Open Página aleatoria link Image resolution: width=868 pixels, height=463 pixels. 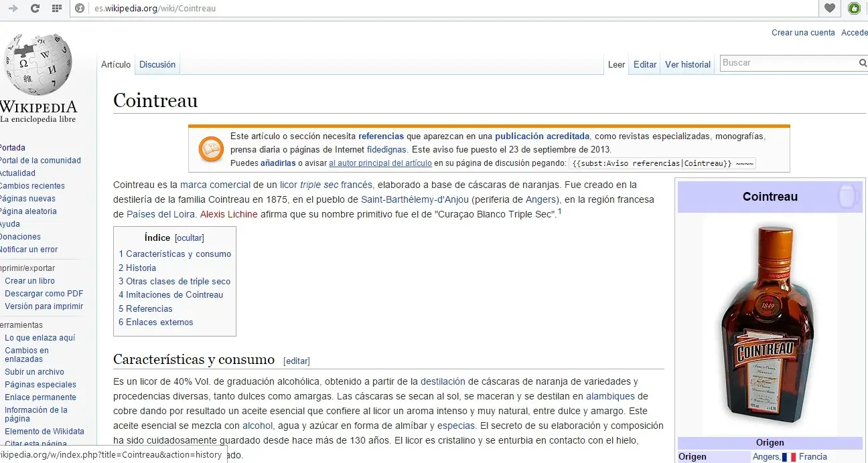pos(28,211)
